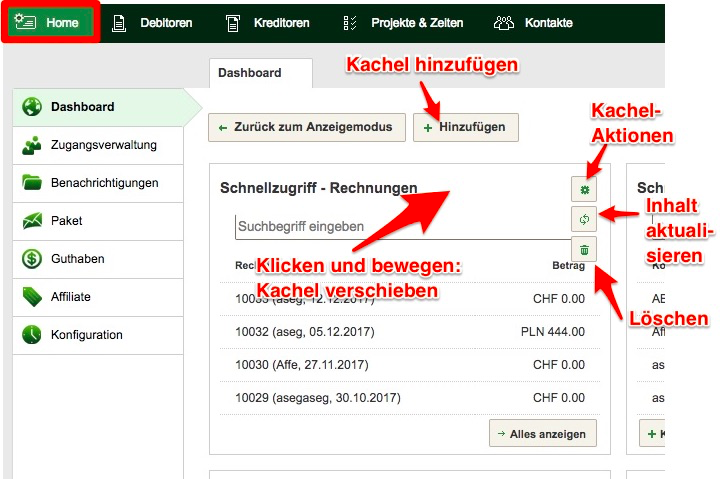
Task: Click the Betrag column header
Action: [x=569, y=266]
